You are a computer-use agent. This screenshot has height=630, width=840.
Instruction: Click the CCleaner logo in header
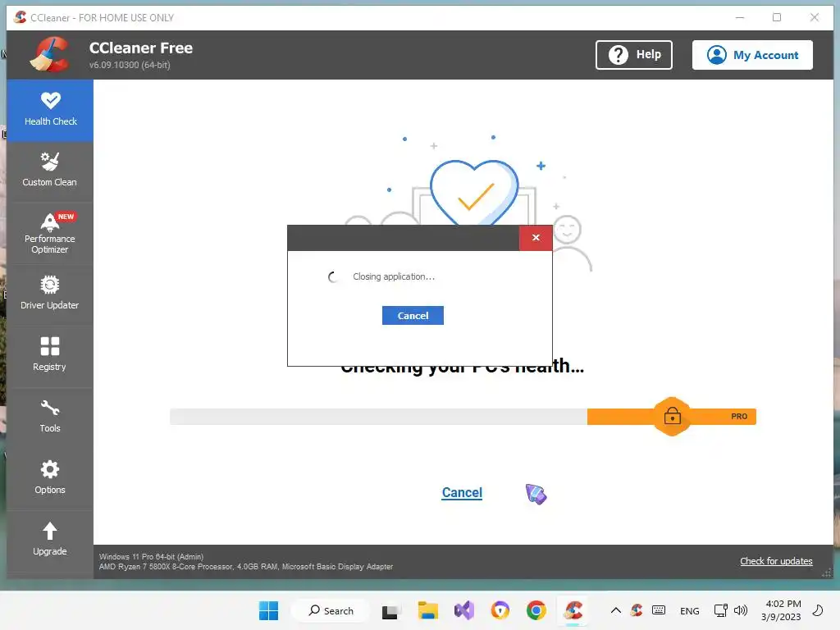pyautogui.click(x=49, y=55)
